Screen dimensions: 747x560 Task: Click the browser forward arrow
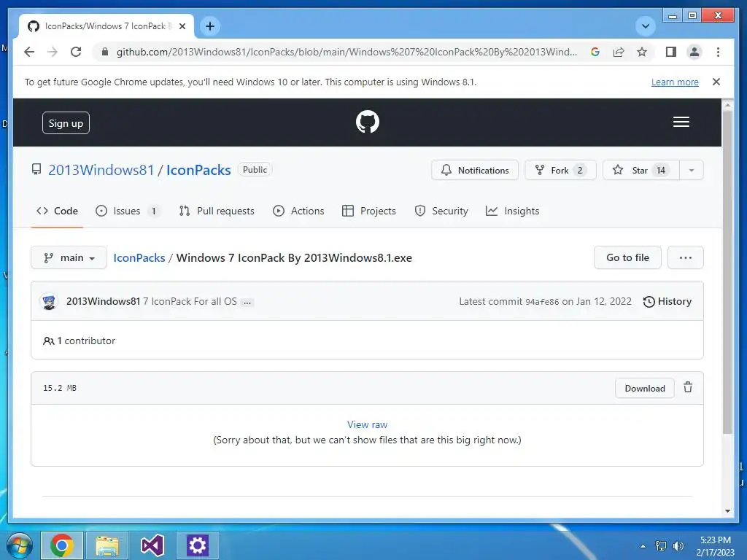[x=53, y=52]
